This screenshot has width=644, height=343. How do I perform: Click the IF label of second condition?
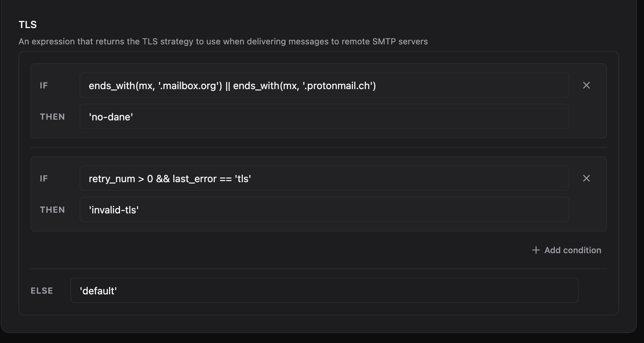tap(44, 179)
